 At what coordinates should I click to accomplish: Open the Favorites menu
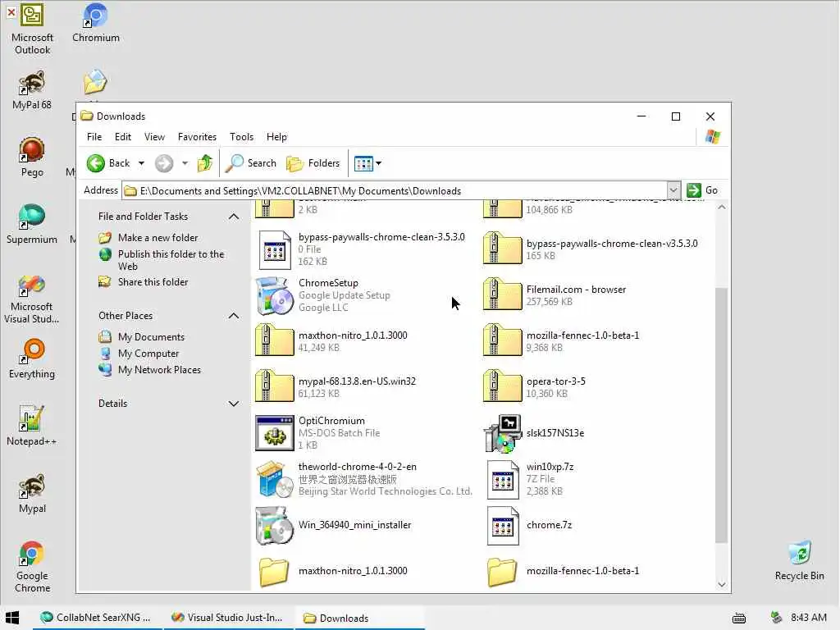click(x=197, y=137)
